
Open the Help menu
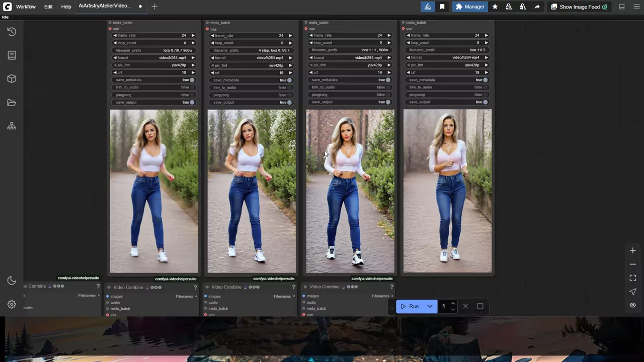pyautogui.click(x=66, y=7)
